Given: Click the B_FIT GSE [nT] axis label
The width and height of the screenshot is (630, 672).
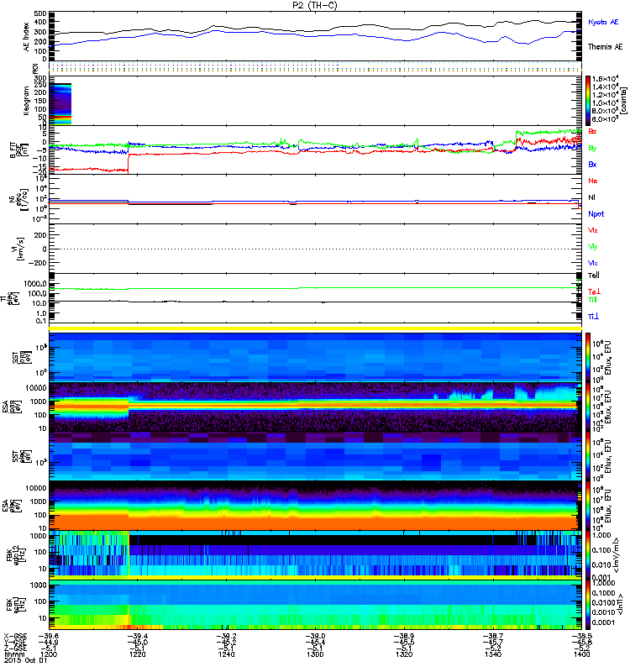Looking at the screenshot, I should tap(19, 150).
